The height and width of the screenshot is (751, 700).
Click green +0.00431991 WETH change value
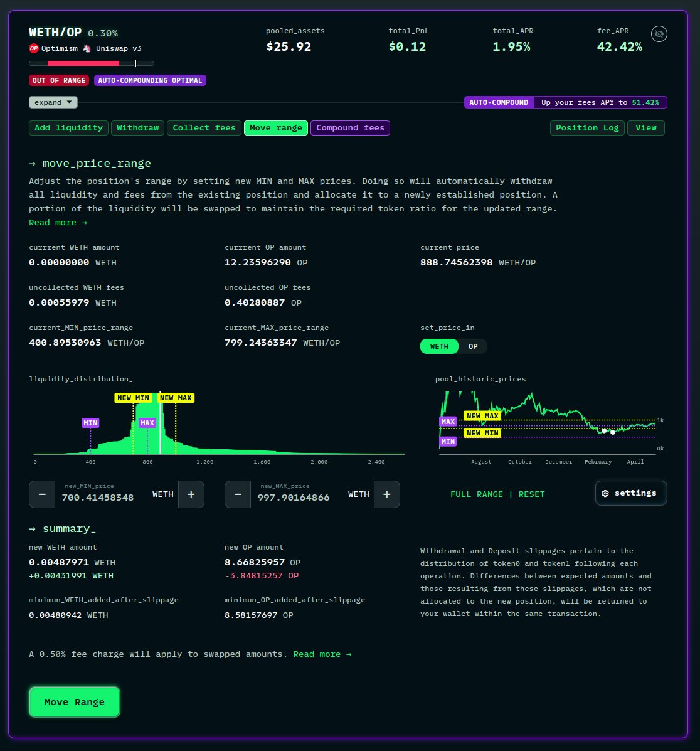click(72, 576)
